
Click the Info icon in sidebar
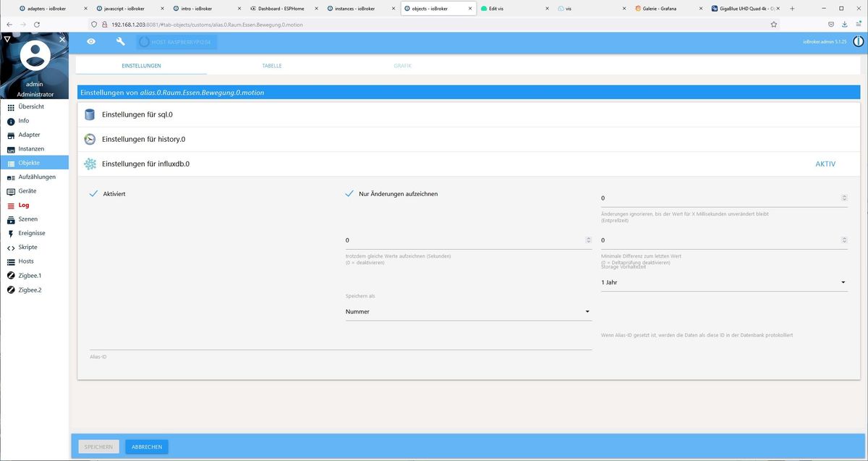(x=11, y=121)
